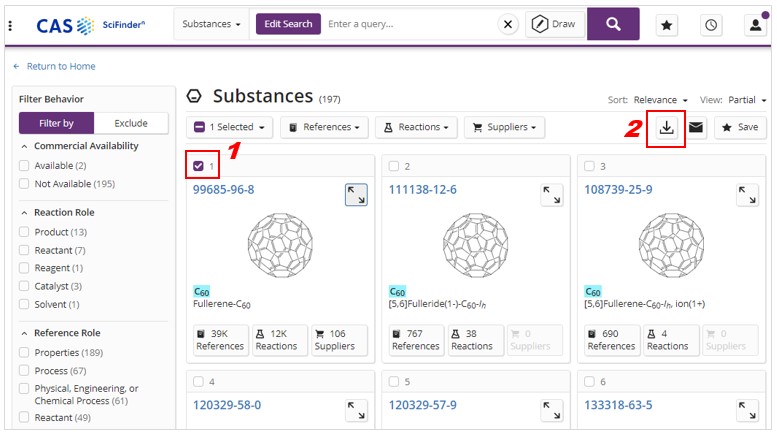Click the purple magnifier search button
777x435 pixels.
pyautogui.click(x=613, y=24)
